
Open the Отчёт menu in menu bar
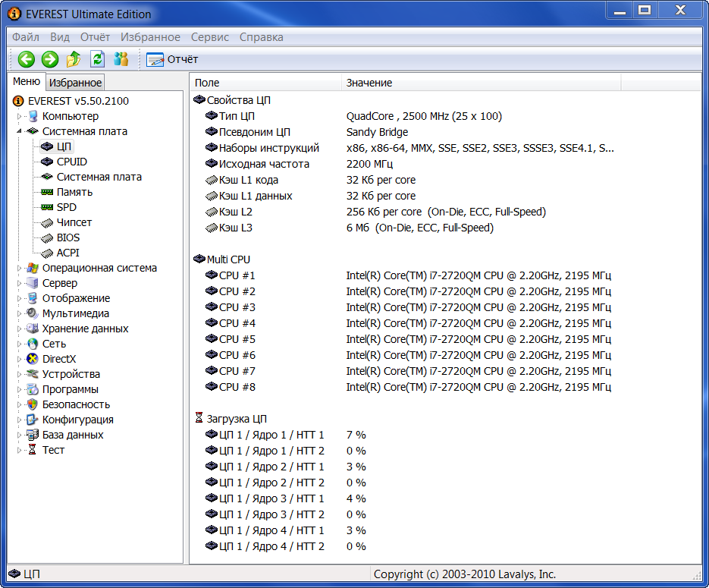[95, 37]
